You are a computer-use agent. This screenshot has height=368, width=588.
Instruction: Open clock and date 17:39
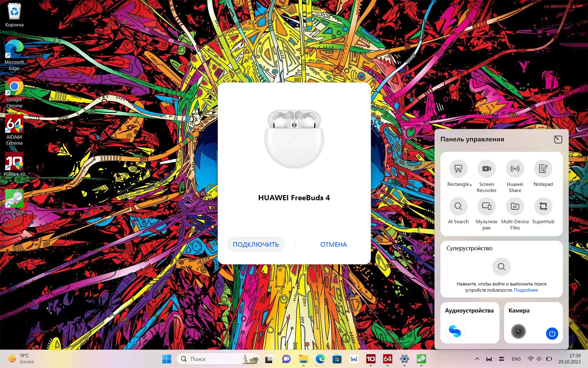point(570,359)
